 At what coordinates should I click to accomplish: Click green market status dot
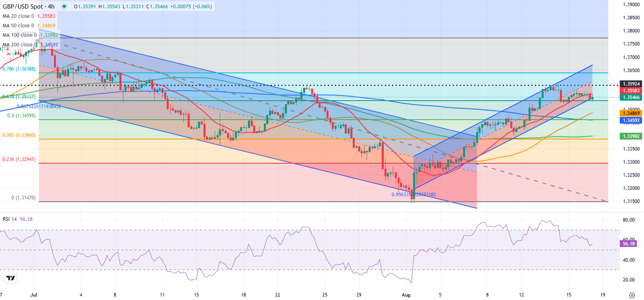point(64,7)
